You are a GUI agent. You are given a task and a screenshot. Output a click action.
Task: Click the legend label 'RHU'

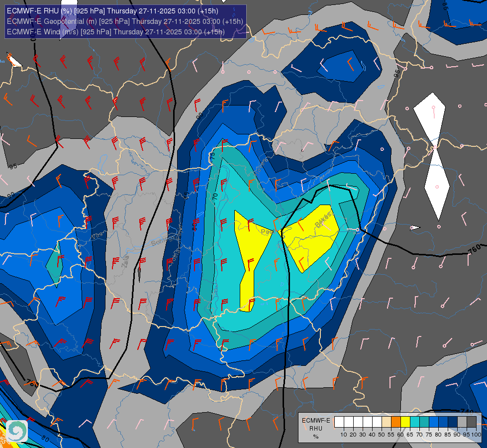pyautogui.click(x=316, y=429)
